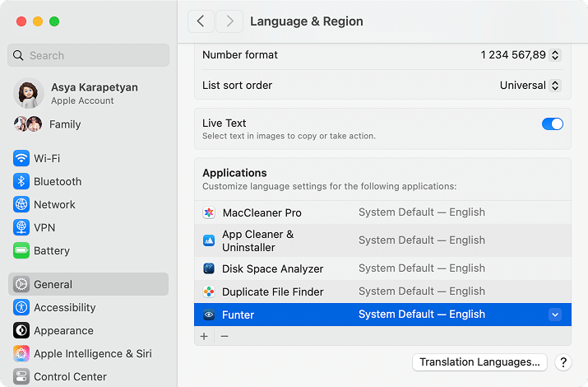Screen dimensions: 588x387
Task: Add an application with plus button
Action: (204, 336)
